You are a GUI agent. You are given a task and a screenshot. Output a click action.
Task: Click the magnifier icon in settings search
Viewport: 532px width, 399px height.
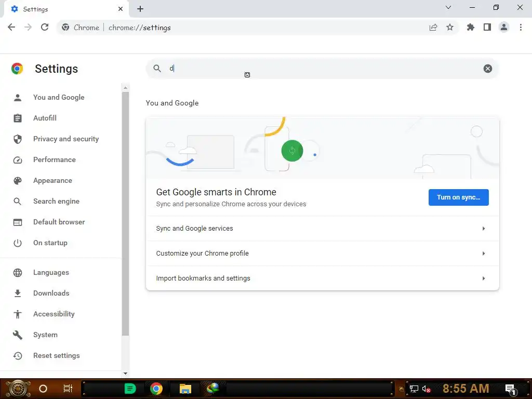[157, 69]
